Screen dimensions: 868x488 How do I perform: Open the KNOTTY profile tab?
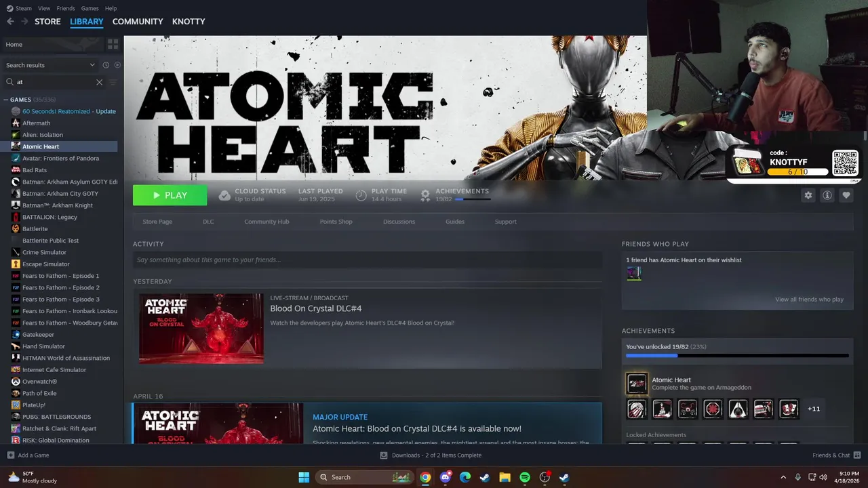click(189, 22)
